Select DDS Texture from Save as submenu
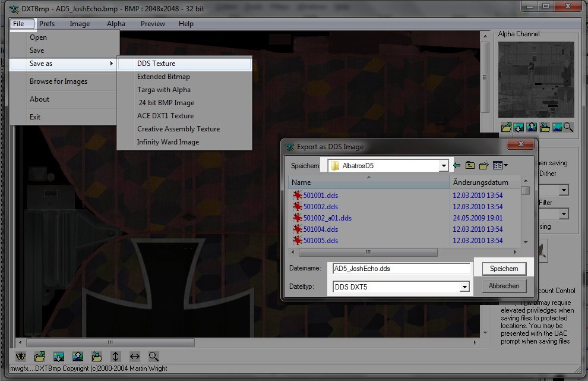588x381 pixels. [156, 64]
